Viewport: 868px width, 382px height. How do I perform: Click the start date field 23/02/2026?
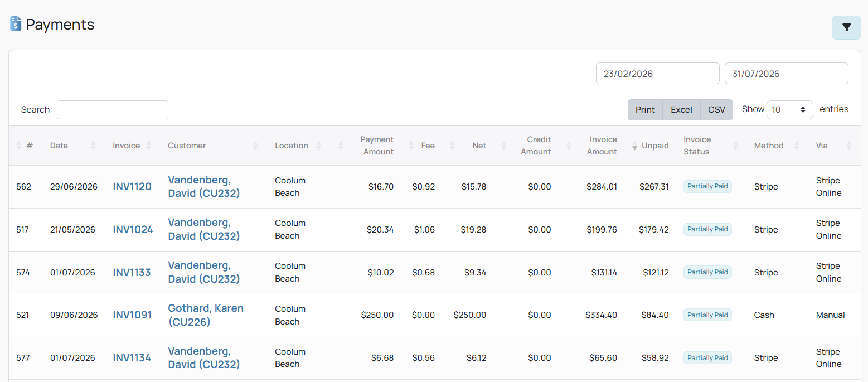coord(658,74)
